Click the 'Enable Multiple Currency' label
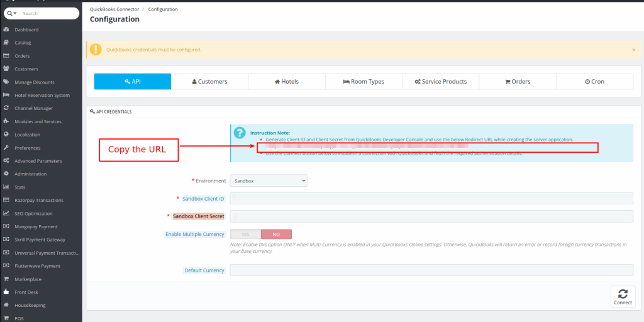This screenshot has height=322, width=644. point(195,234)
